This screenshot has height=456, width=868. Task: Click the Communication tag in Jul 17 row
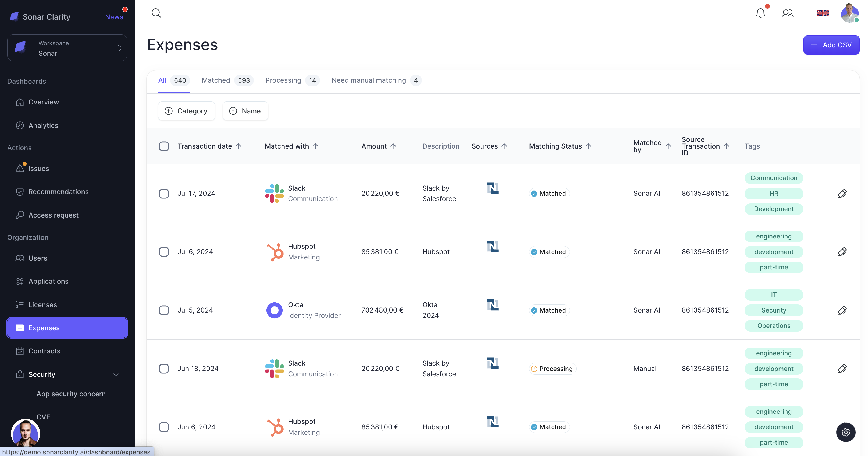tap(774, 178)
